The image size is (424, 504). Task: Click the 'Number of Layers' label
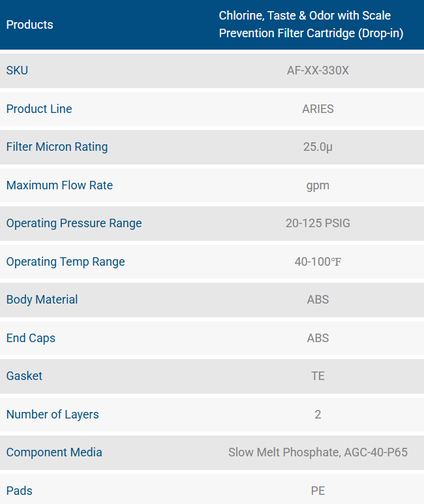[x=53, y=415]
